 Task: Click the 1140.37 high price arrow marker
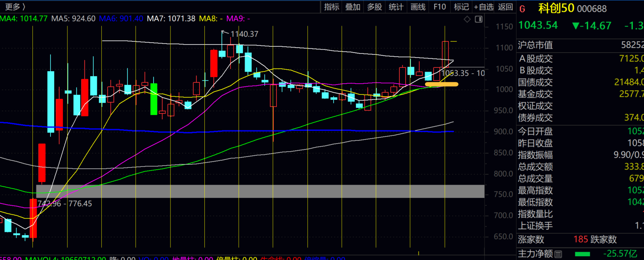tap(224, 32)
